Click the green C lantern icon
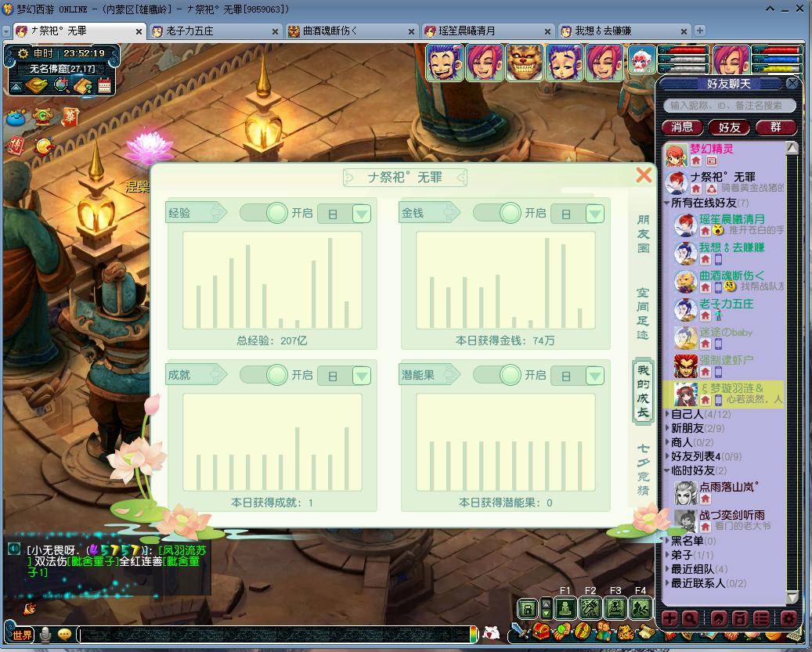The width and height of the screenshot is (812, 652). pos(43,117)
